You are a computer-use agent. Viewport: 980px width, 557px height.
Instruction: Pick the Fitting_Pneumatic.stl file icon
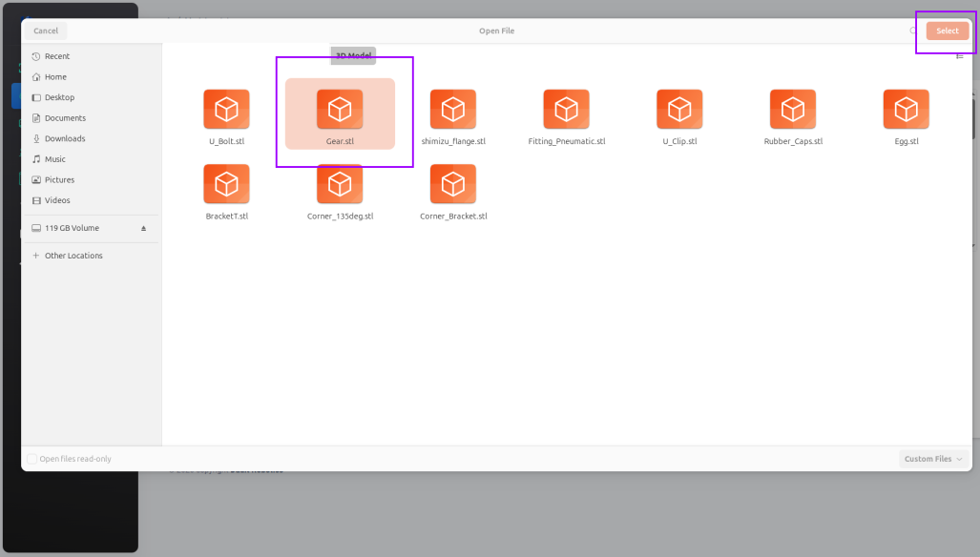pyautogui.click(x=566, y=110)
